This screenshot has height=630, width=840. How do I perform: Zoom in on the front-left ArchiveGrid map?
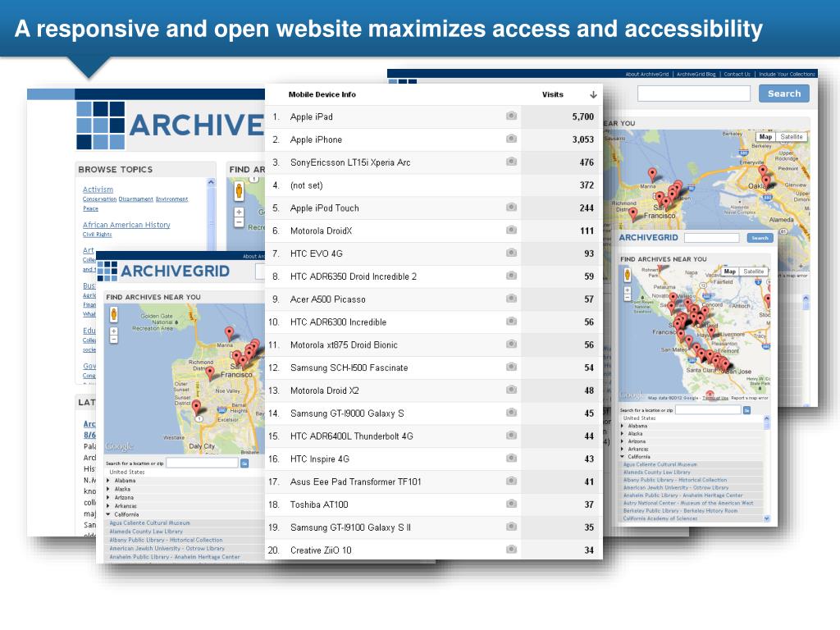click(x=113, y=331)
